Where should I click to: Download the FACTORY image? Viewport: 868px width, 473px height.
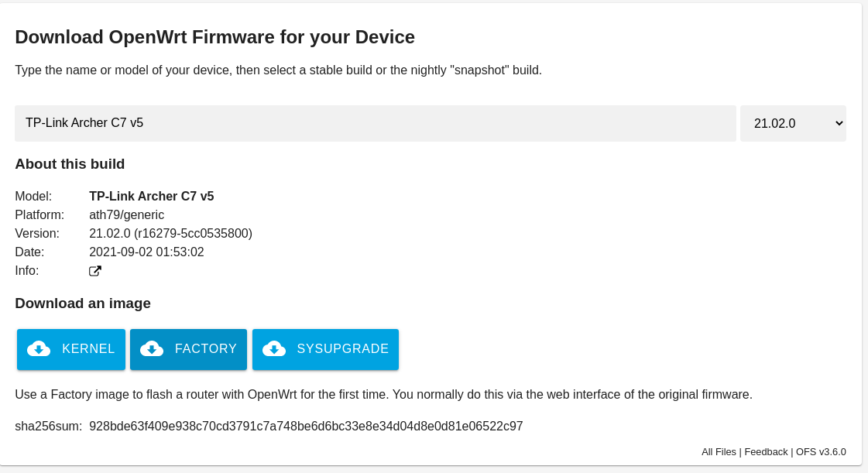pyautogui.click(x=188, y=349)
